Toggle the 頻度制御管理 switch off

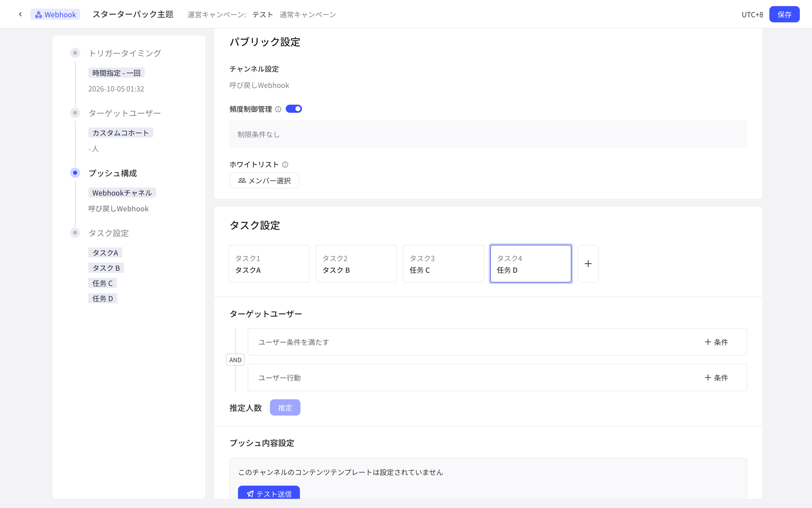[x=294, y=109]
